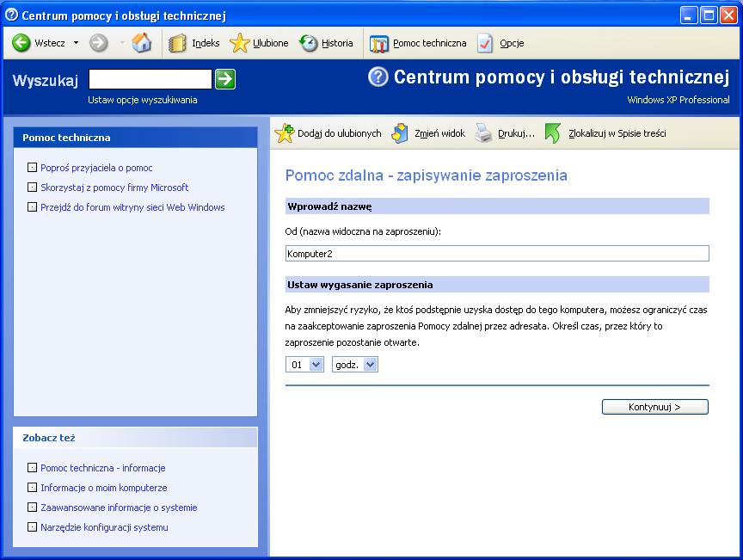The image size is (743, 560).
Task: Open Ulubione from the toolbar
Action: point(271,43)
